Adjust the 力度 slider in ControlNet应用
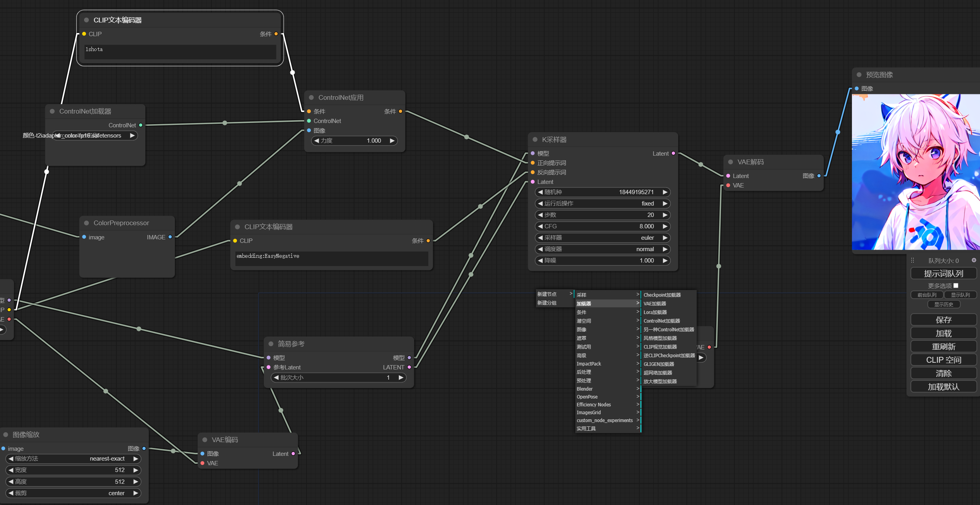Viewport: 980px width, 505px height. 354,140
